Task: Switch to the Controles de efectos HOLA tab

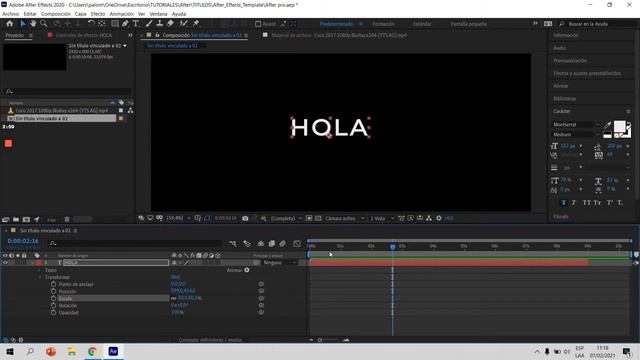Action: [x=83, y=36]
